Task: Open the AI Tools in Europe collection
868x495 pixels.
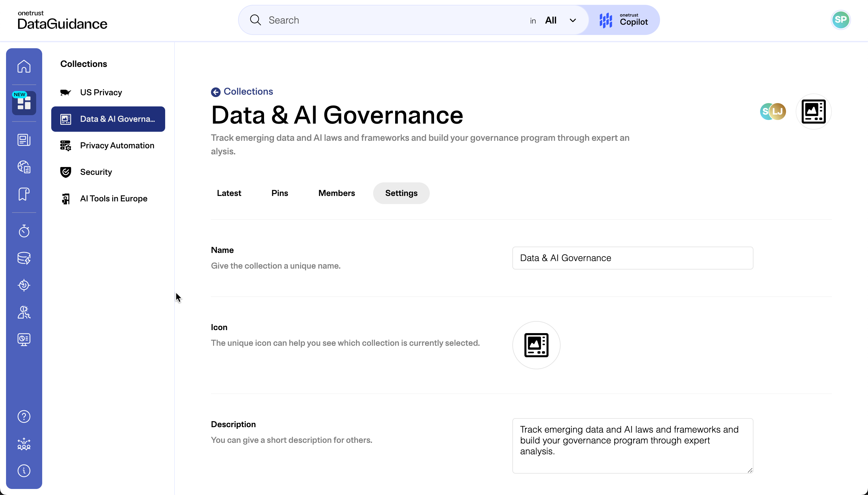Action: pos(114,199)
